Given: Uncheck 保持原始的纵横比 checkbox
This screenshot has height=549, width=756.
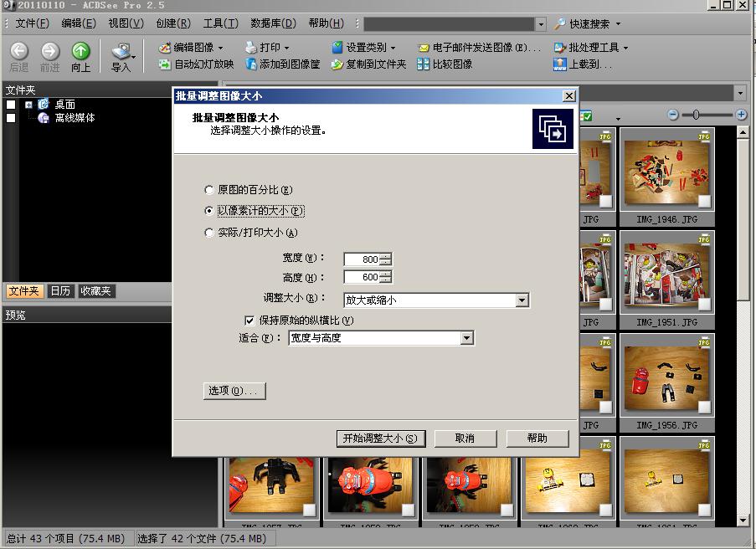Looking at the screenshot, I should [x=249, y=320].
